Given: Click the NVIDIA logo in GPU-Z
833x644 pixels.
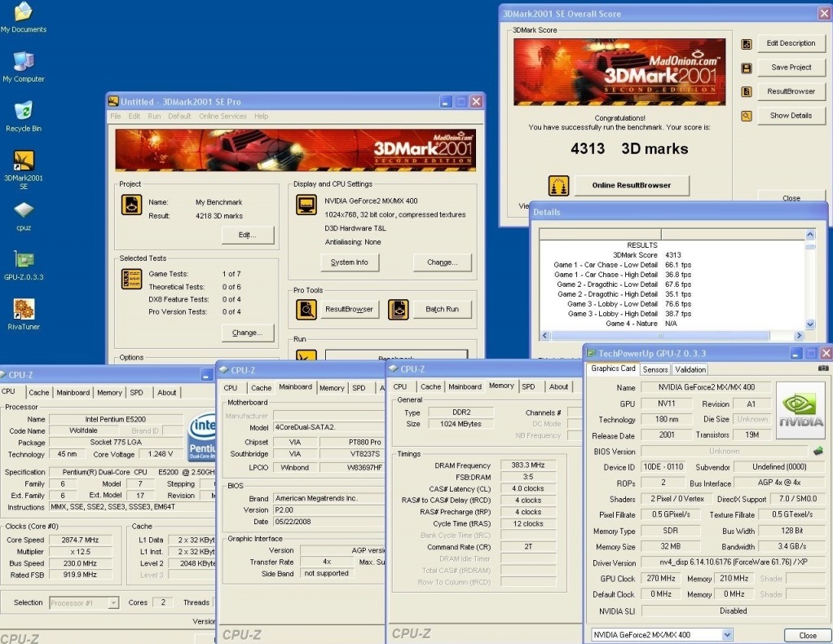Looking at the screenshot, I should [x=801, y=410].
